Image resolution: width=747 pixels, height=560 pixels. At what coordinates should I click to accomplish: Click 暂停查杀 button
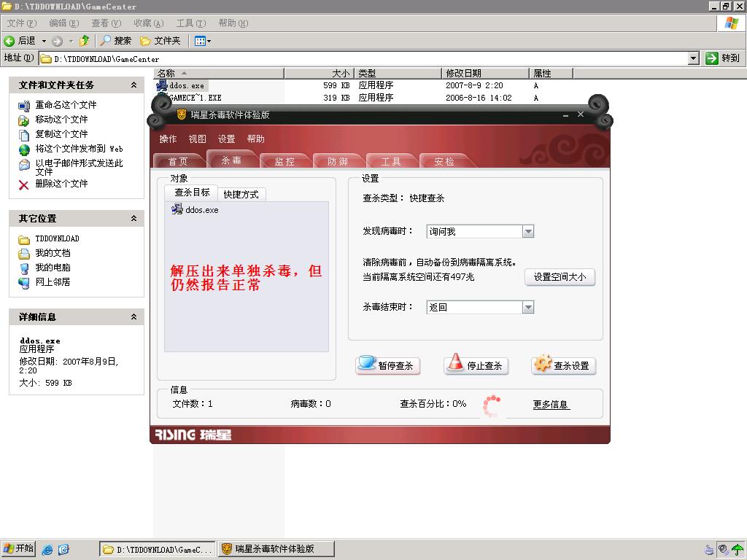point(388,365)
